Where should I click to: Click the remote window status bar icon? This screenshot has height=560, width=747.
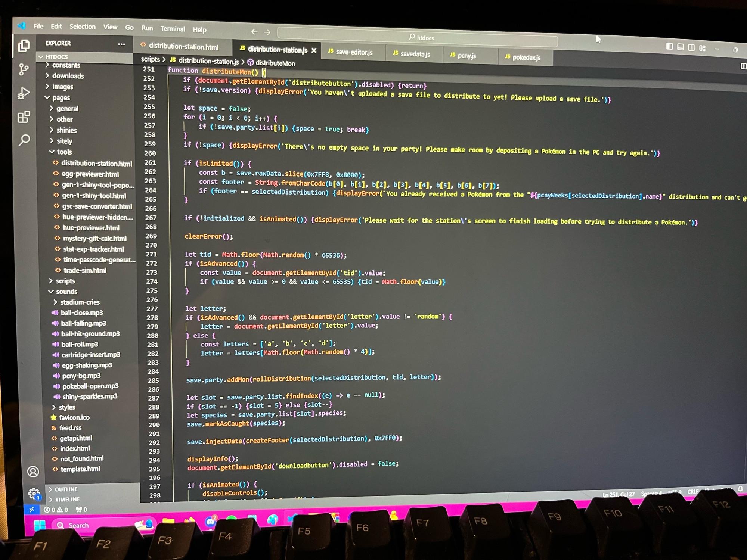click(32, 509)
